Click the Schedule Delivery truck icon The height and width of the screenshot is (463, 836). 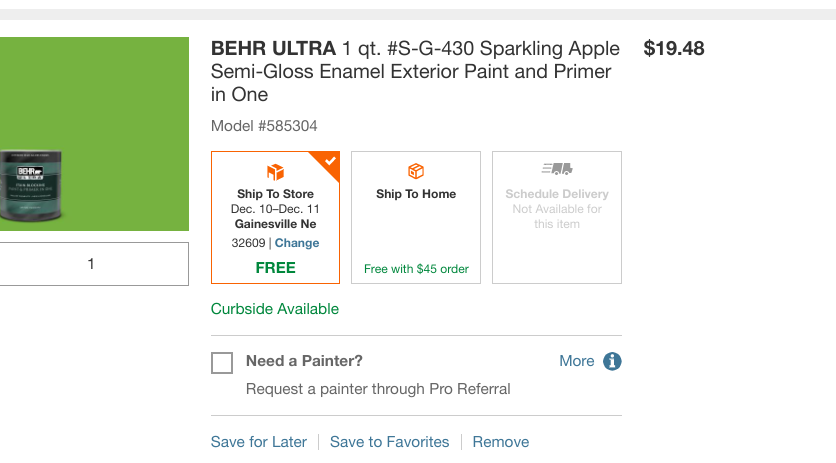coord(557,169)
